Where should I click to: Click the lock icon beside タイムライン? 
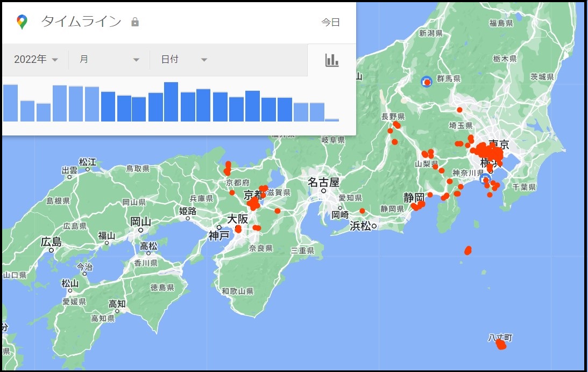point(135,23)
